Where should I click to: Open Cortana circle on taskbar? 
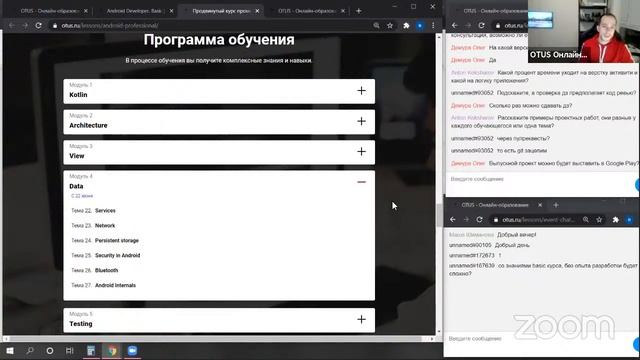click(50, 351)
